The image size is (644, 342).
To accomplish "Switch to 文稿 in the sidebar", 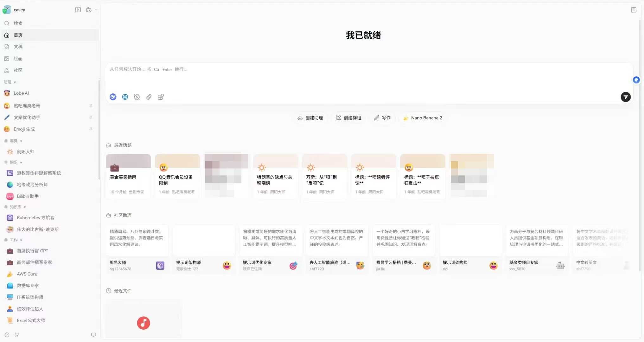I will (18, 47).
